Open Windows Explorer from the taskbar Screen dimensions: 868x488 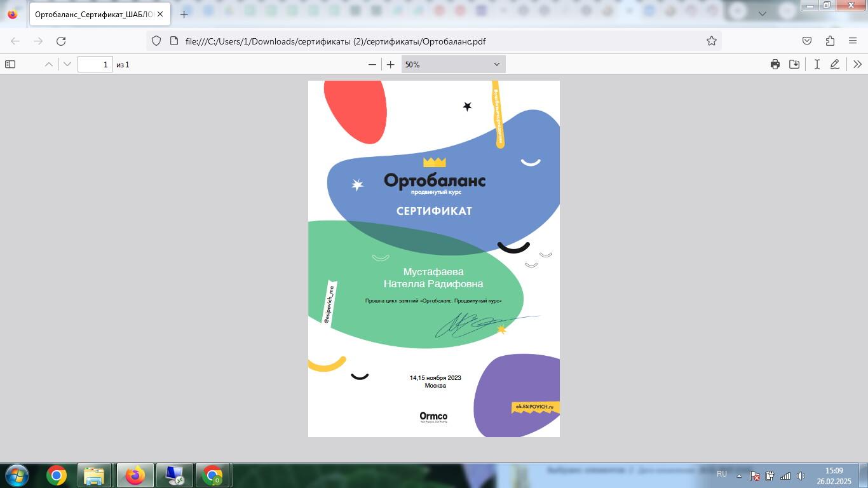pos(94,475)
